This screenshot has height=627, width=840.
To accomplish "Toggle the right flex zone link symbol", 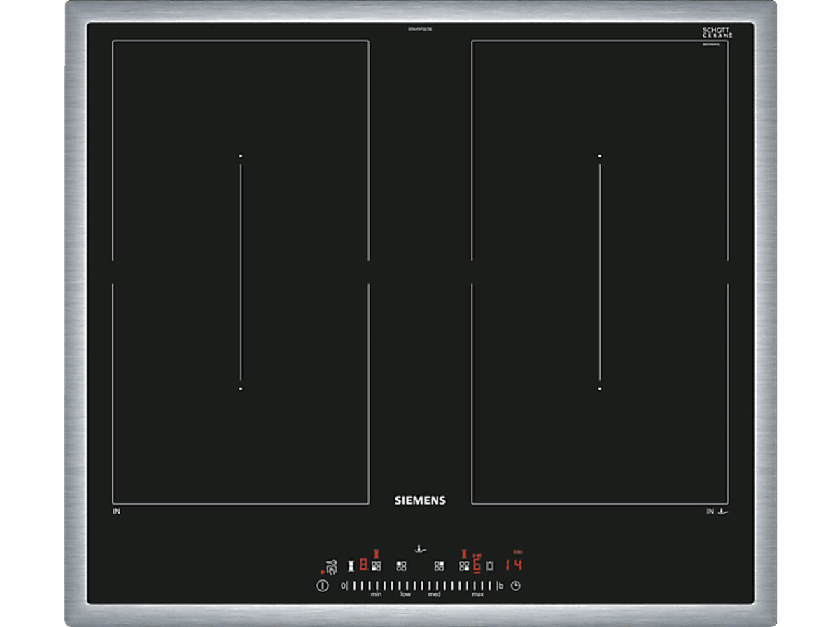I will [490, 565].
